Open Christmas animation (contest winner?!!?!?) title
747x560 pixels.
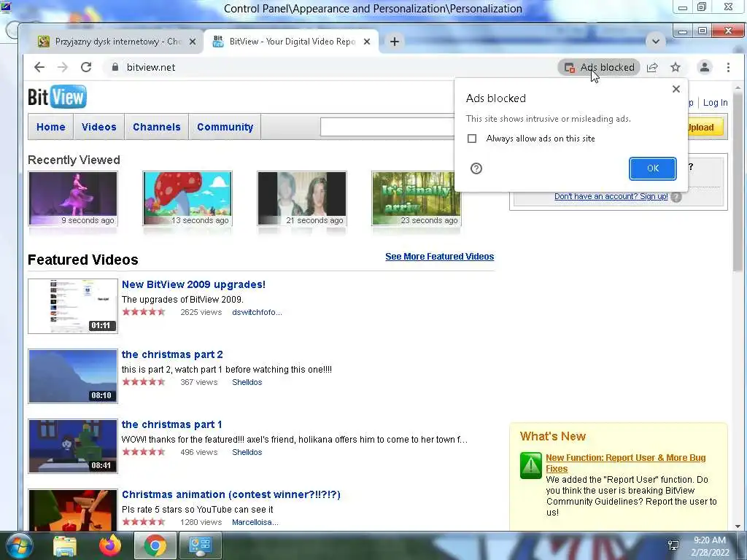pyautogui.click(x=231, y=494)
